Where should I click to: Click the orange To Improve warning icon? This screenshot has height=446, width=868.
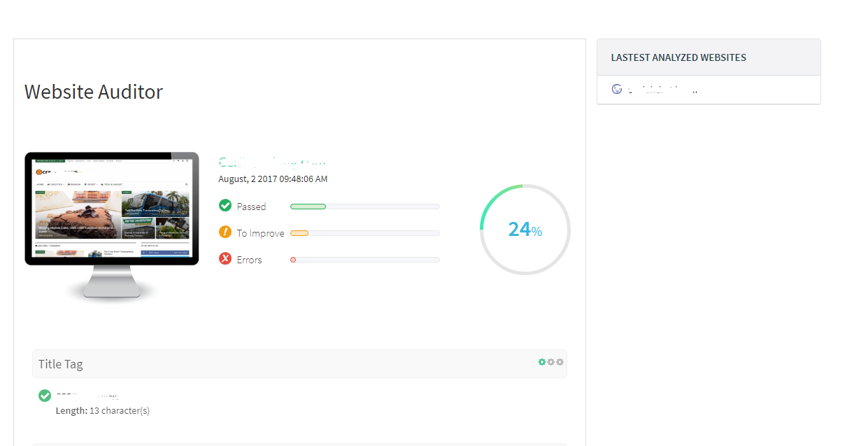[x=225, y=232]
